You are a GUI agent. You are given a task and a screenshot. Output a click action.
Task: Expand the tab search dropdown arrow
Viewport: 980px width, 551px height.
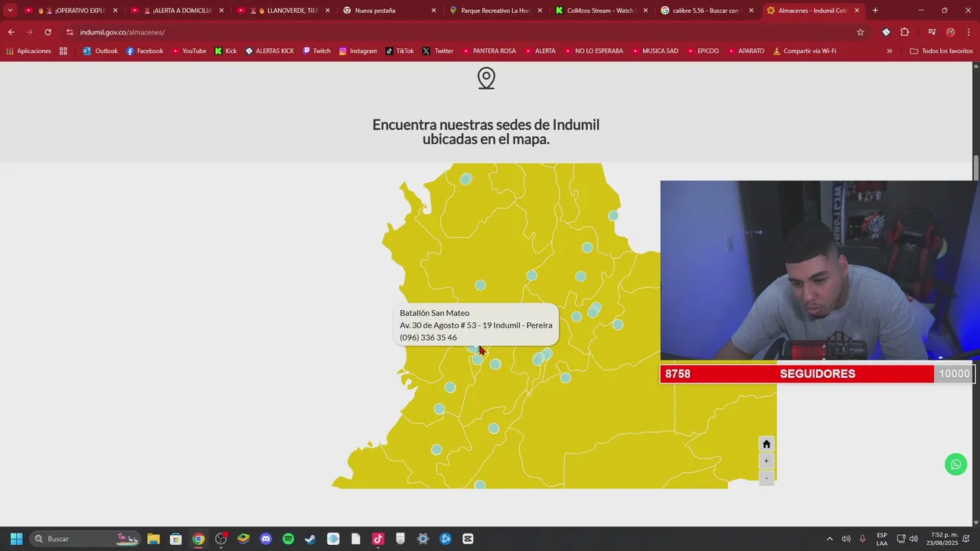tap(10, 11)
